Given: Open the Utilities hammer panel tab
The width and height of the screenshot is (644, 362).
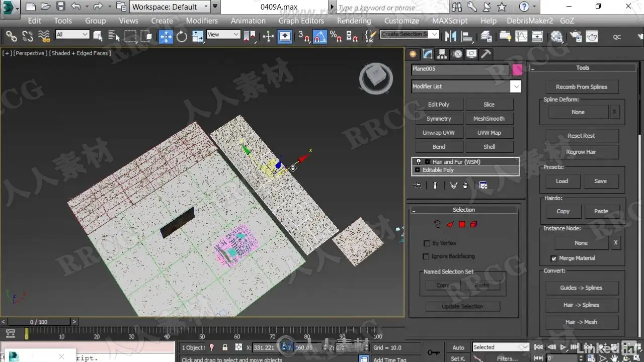Looking at the screenshot, I should (x=486, y=54).
